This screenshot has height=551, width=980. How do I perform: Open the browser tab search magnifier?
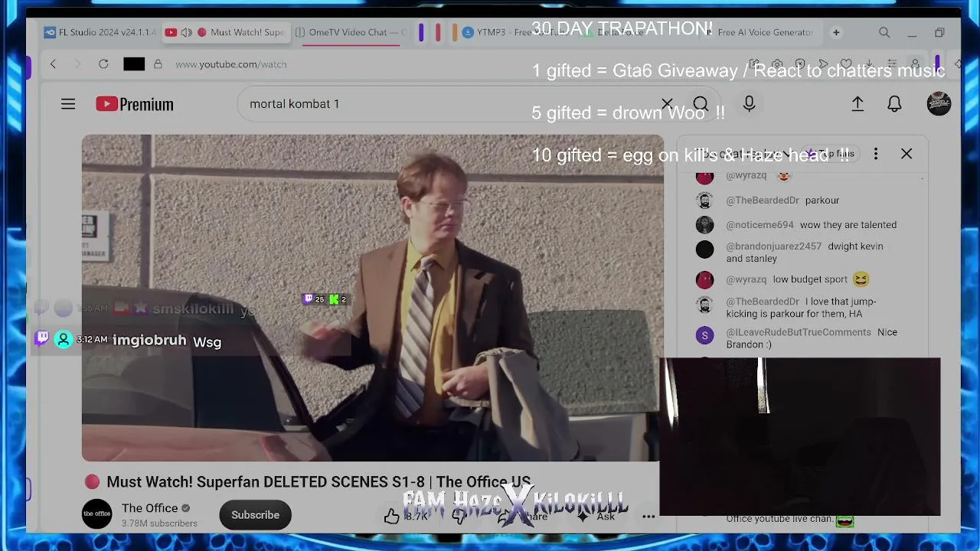click(884, 33)
